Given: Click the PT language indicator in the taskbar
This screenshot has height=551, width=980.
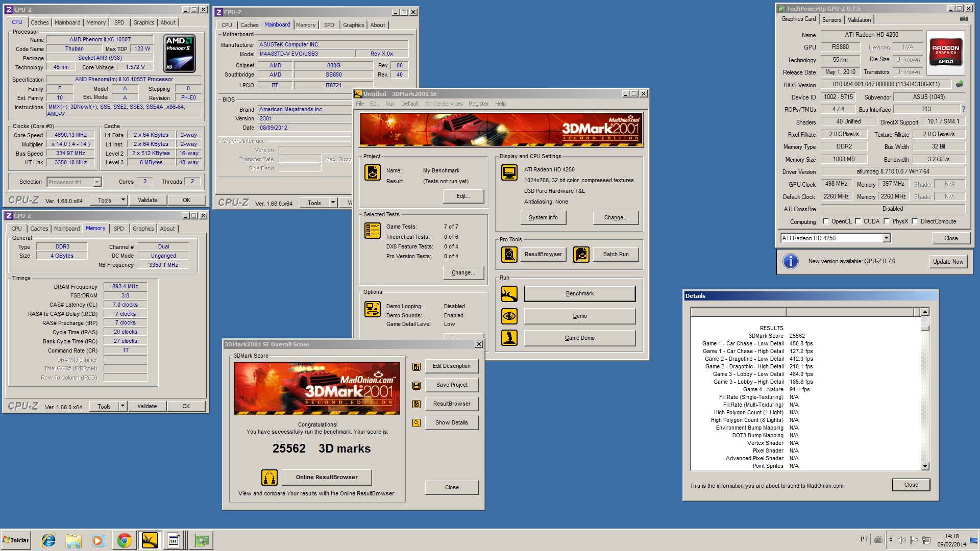Looking at the screenshot, I should click(x=864, y=539).
